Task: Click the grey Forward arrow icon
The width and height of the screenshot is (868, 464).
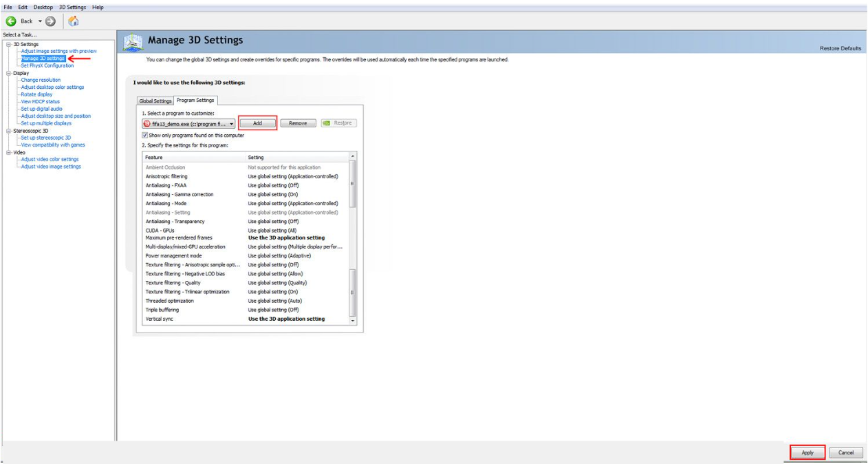Action: [x=50, y=21]
